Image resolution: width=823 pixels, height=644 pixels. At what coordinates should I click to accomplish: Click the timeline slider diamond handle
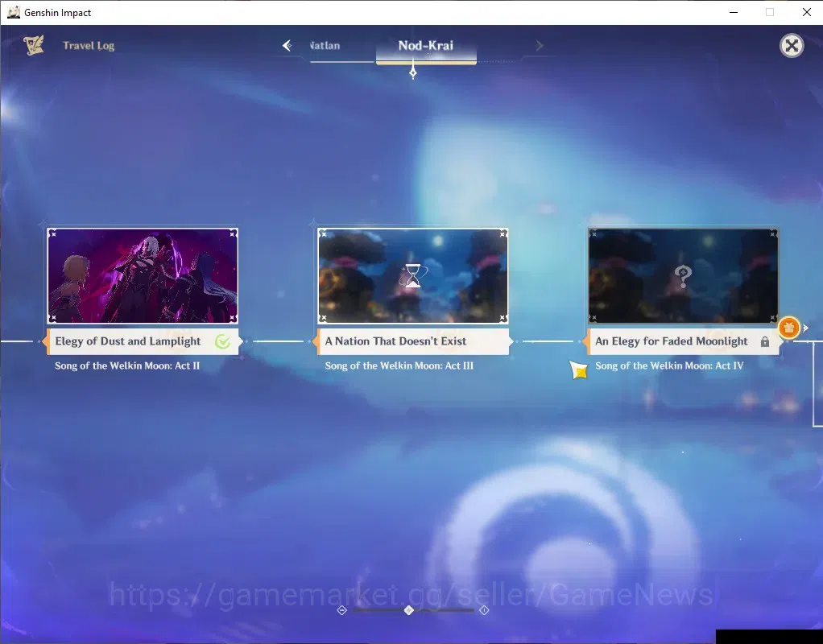409,610
